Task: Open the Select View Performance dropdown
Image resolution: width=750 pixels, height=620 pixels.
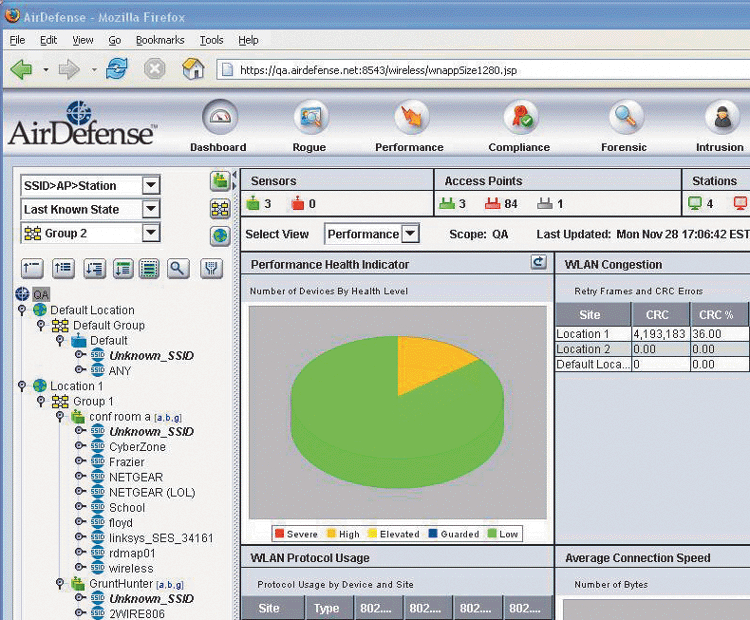Action: point(410,234)
